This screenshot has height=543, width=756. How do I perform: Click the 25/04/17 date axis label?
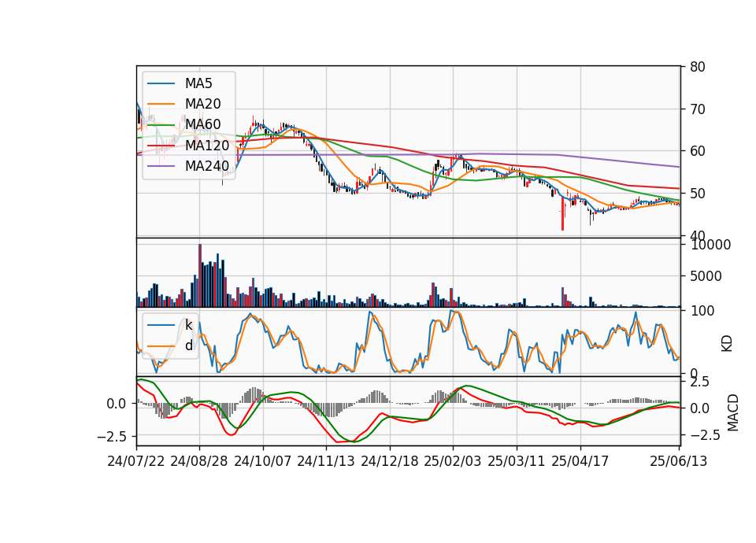pos(580,461)
